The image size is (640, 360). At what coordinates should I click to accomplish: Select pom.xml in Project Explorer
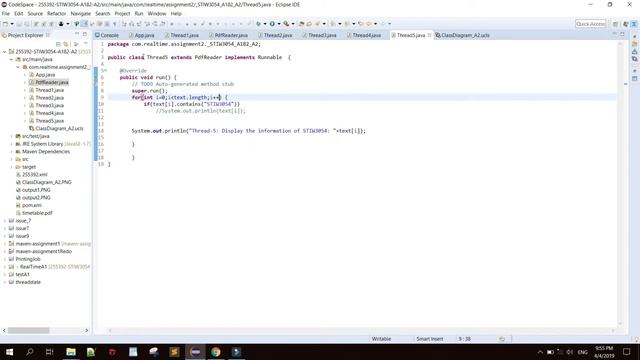pyautogui.click(x=32, y=205)
